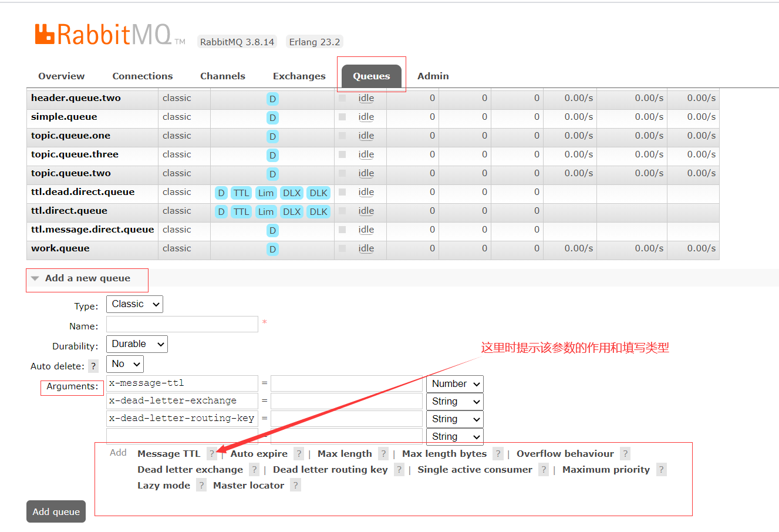Show help for Single active consumer
Screen dimensions: 779x532
pyautogui.click(x=544, y=470)
